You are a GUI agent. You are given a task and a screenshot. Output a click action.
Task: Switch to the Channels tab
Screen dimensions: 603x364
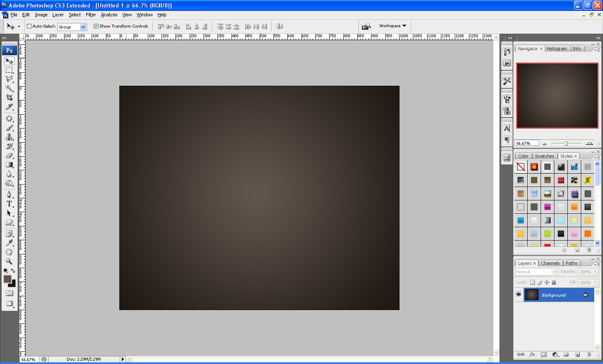[x=550, y=263]
